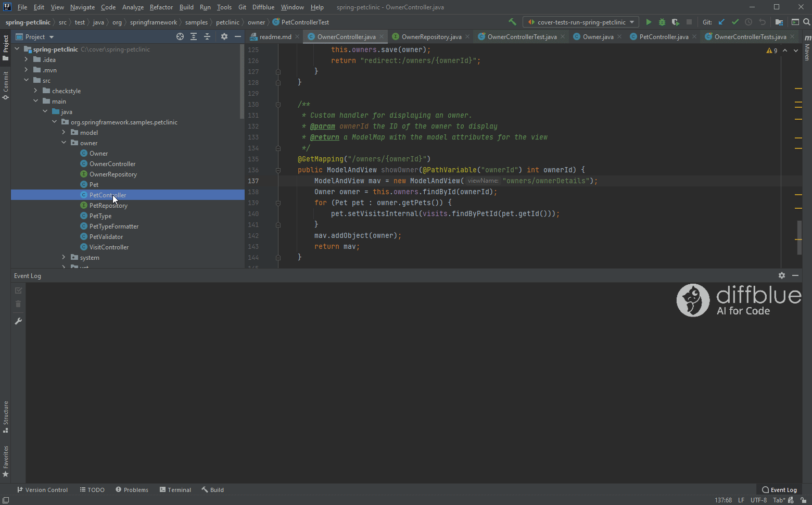Open Search Everywhere magnifier icon
This screenshot has width=812, height=505.
[806, 22]
